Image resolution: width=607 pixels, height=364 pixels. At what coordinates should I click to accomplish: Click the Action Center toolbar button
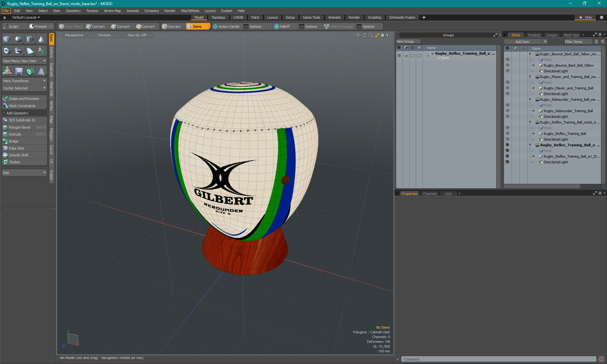click(226, 27)
